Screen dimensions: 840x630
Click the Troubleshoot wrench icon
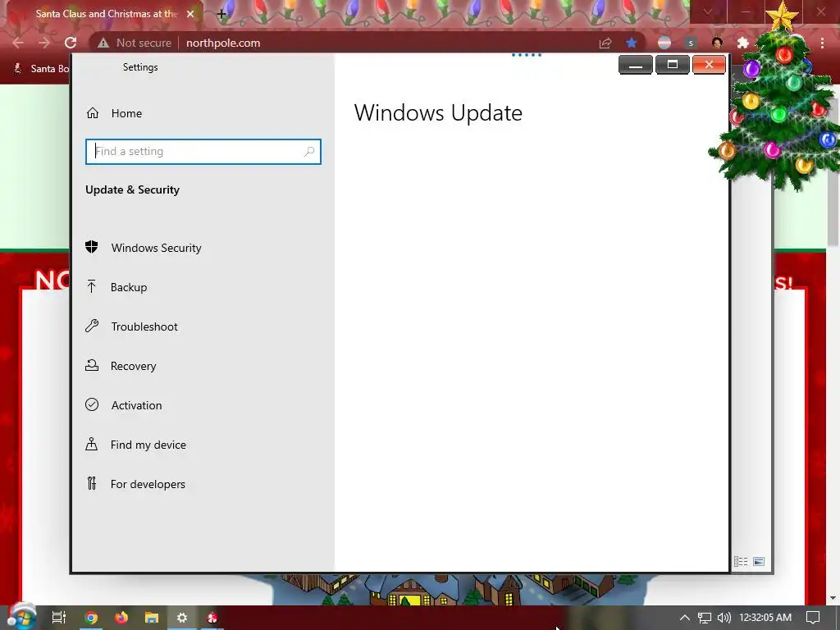point(92,326)
